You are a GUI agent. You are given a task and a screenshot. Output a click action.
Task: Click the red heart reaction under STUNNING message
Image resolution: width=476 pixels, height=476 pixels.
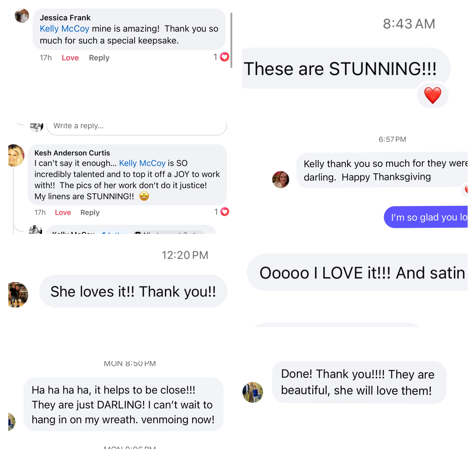(x=432, y=95)
